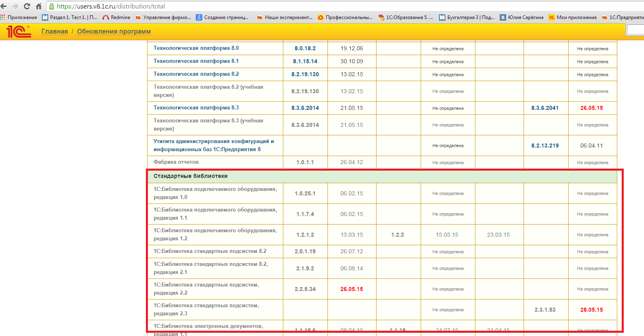Click version 8.0.18.2 link

point(305,48)
